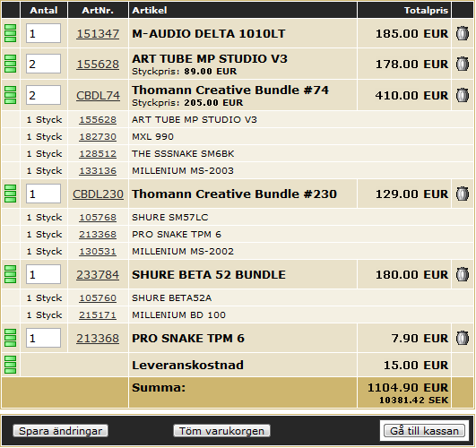Click SHURE BETA52A item text
The image size is (476, 448).
point(171,298)
